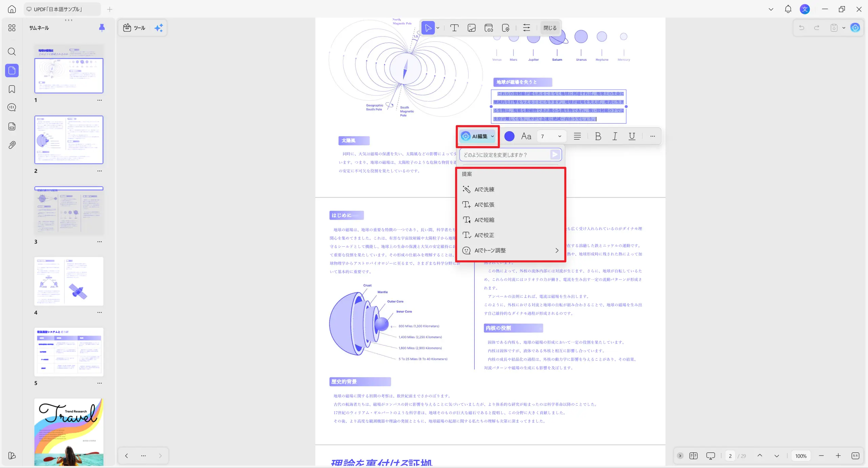Viewport: 868px width, 468px height.
Task: Toggle bold formatting for selected text
Action: [x=598, y=136]
